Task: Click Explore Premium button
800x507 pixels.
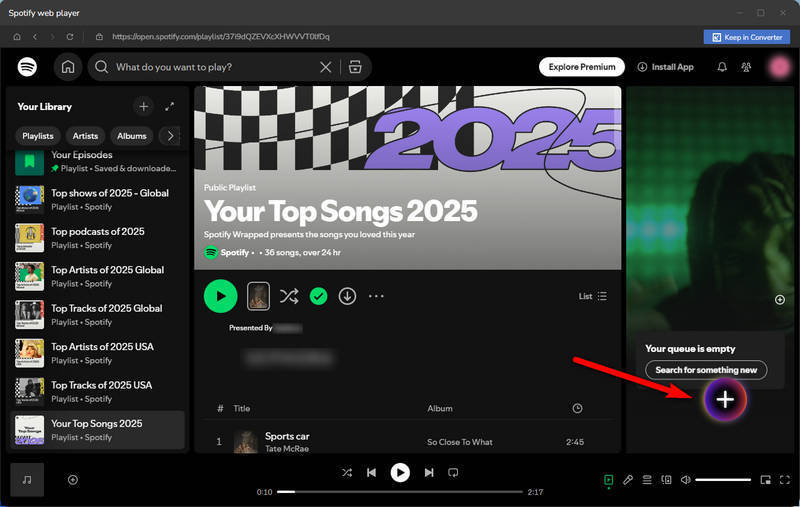Action: click(582, 67)
